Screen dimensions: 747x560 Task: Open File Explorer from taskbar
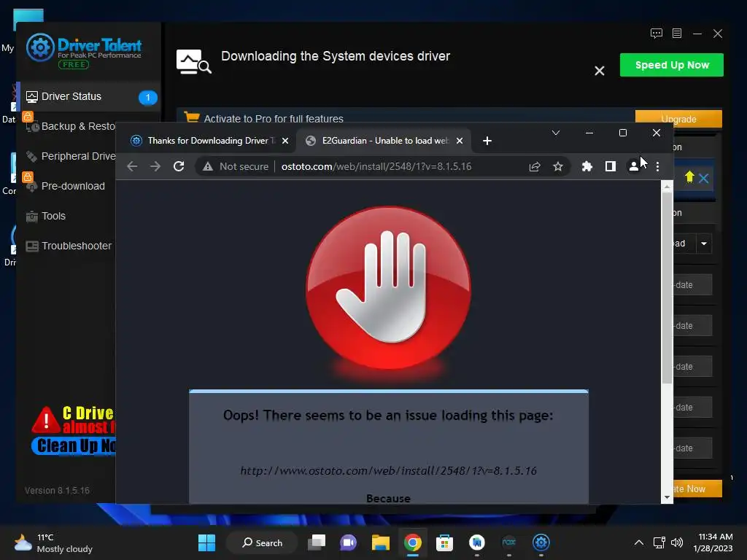[380, 542]
